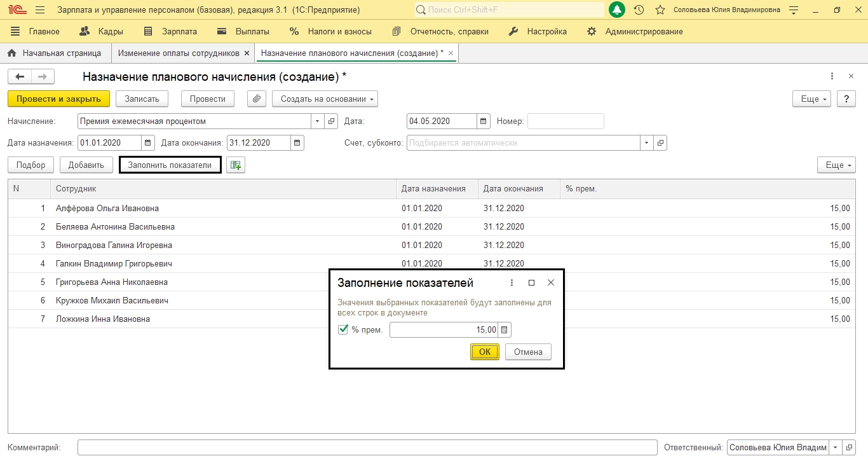Open the history clock icon
The width and height of the screenshot is (868, 463).
pos(639,10)
